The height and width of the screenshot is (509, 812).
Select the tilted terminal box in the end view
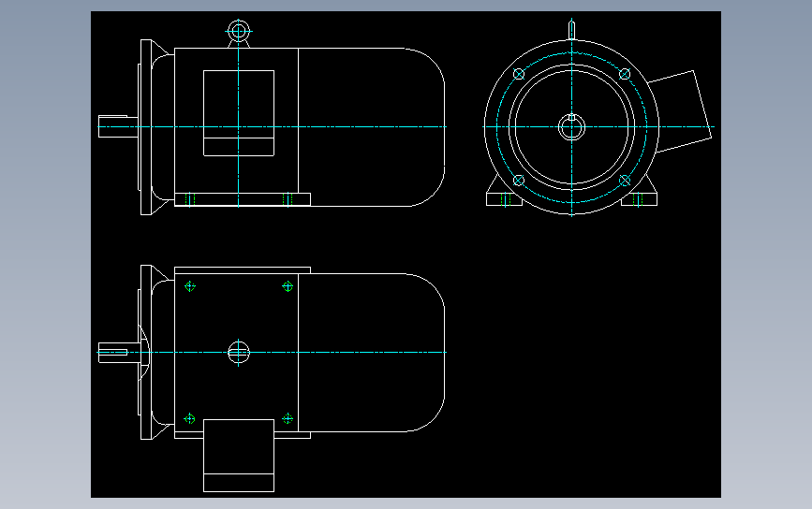click(681, 111)
